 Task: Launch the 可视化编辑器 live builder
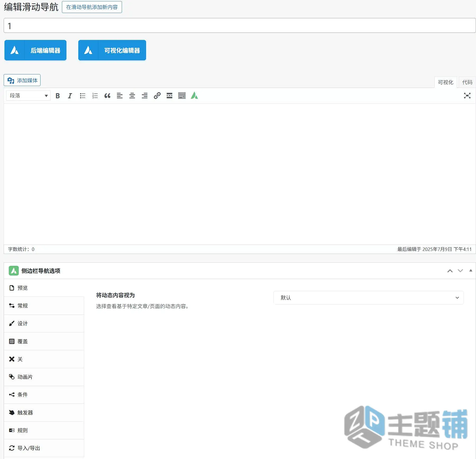112,50
